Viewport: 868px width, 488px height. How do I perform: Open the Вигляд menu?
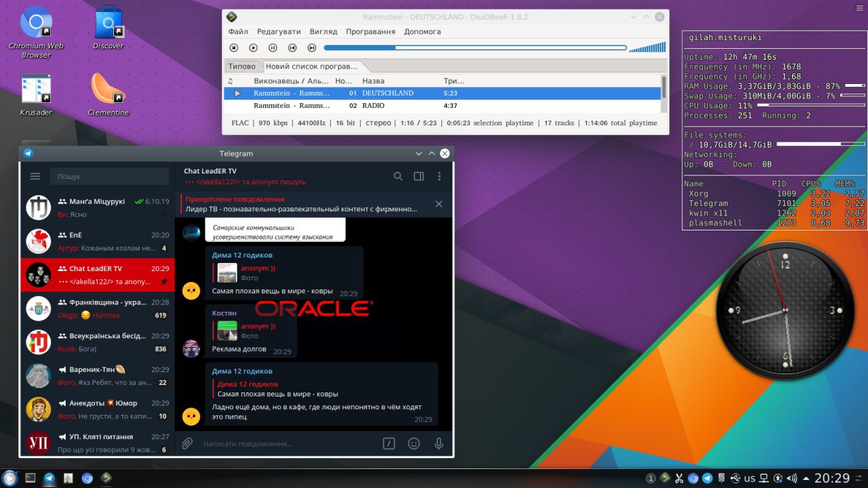[323, 32]
